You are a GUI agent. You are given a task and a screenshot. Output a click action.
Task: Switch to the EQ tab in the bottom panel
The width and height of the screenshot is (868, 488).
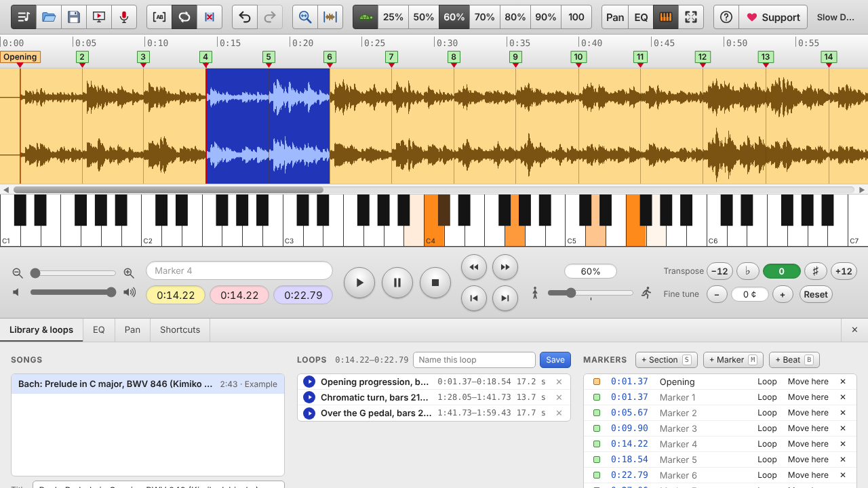[x=99, y=330]
